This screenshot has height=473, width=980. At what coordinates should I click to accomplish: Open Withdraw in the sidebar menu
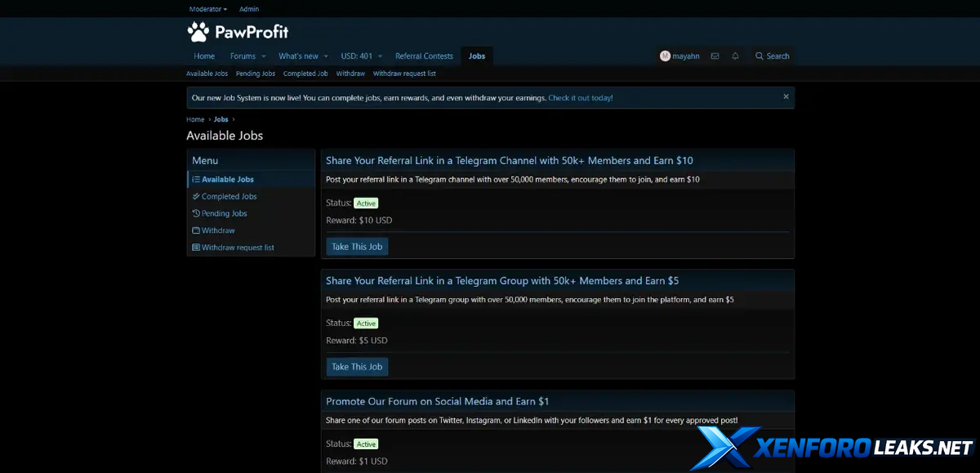click(x=218, y=231)
